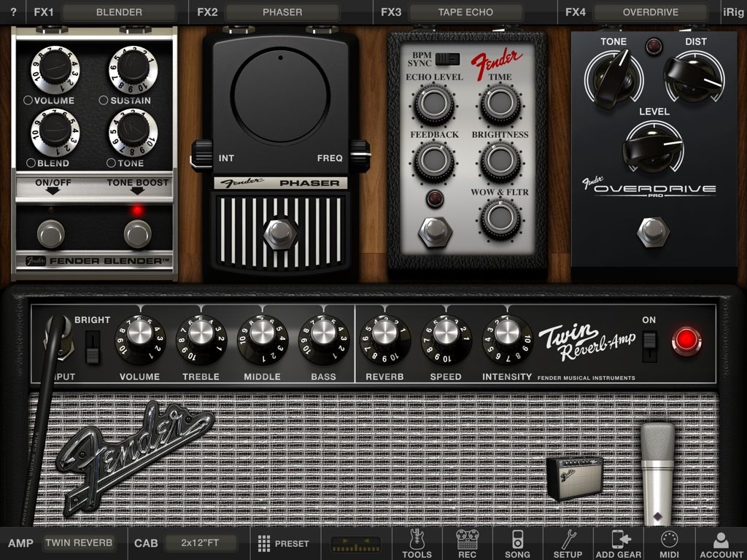Viewport: 747px width, 560px height.
Task: Open the FX1 Blender effect selector
Action: (x=119, y=12)
